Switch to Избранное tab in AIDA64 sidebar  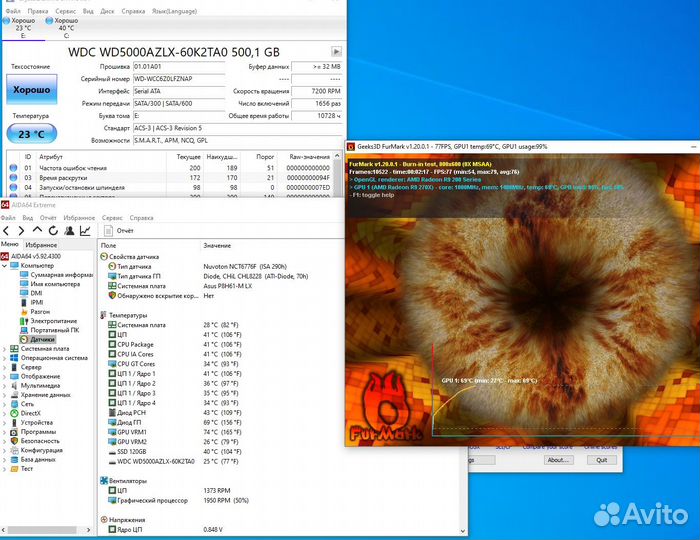41,245
